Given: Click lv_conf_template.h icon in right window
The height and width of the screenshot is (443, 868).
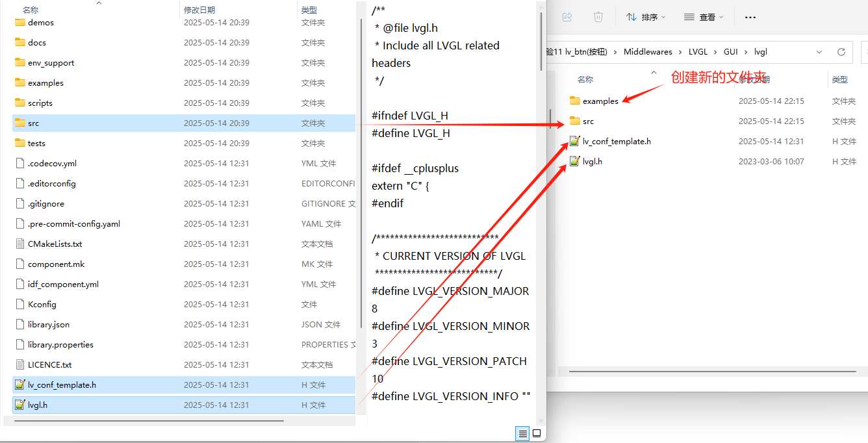Looking at the screenshot, I should pyautogui.click(x=574, y=141).
